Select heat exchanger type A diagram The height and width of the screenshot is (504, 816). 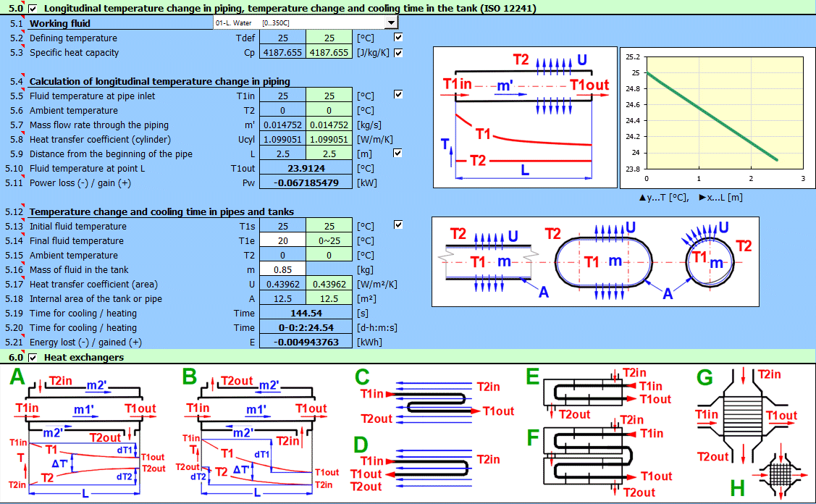83,433
